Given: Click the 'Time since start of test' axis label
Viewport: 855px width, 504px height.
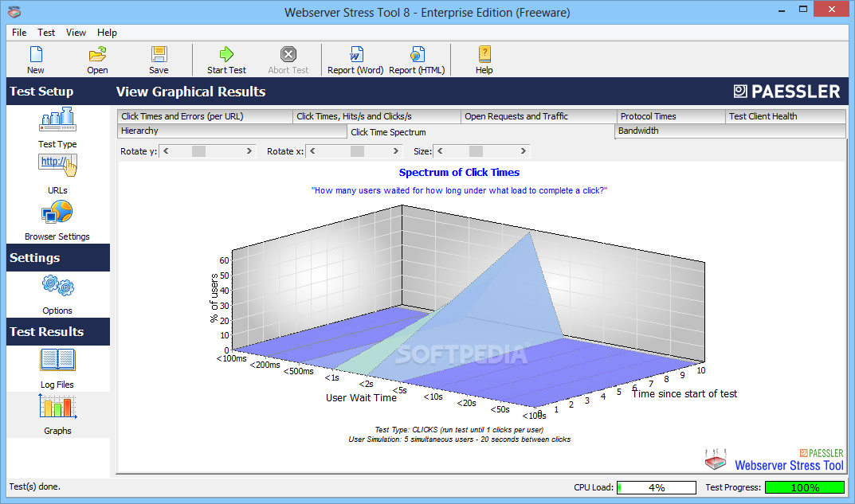Looking at the screenshot, I should (x=684, y=394).
